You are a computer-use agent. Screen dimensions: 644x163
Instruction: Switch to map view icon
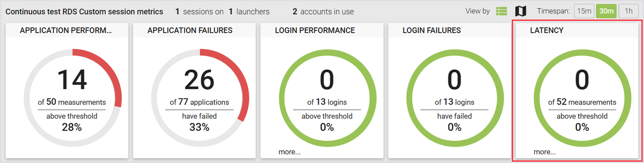[x=521, y=11]
